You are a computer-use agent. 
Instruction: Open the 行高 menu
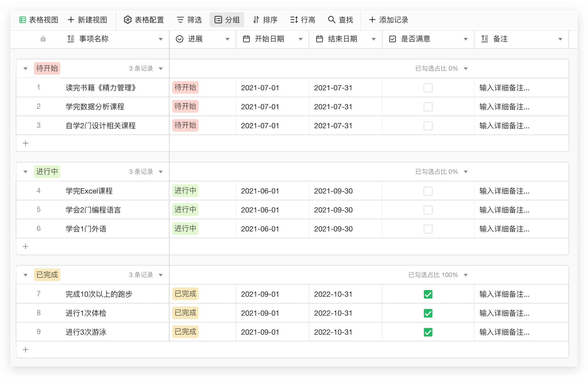[303, 20]
